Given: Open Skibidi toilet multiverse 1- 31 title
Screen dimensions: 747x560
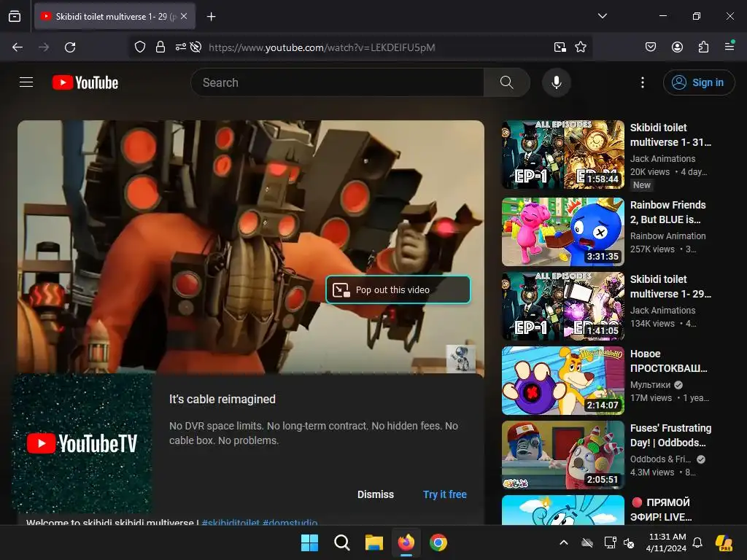Looking at the screenshot, I should [670, 135].
